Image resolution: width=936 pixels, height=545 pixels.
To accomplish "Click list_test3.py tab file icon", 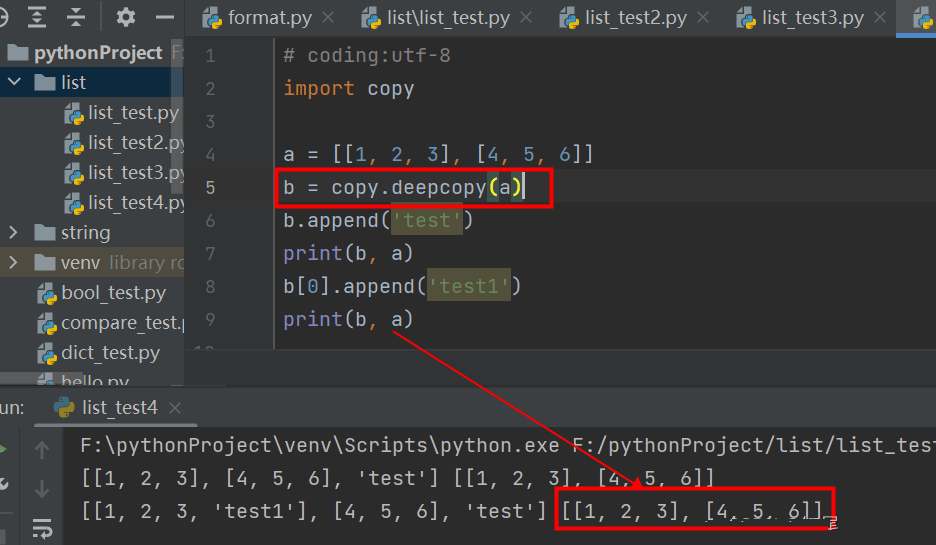I will click(746, 19).
